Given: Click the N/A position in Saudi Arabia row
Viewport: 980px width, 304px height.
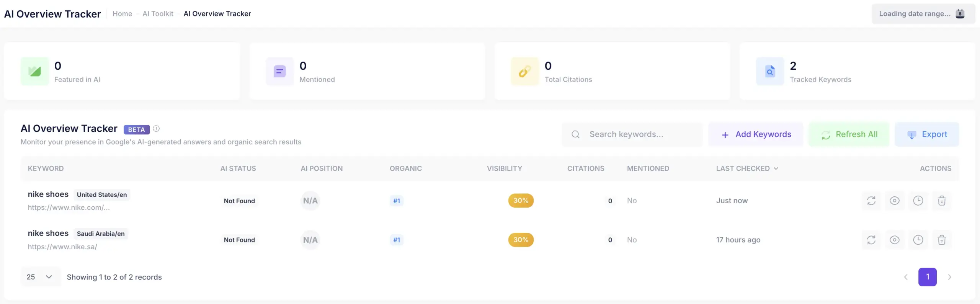Looking at the screenshot, I should [310, 240].
